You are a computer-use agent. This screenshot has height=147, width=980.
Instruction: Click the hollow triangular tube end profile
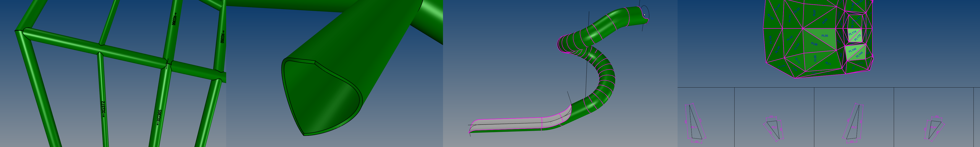click(x=321, y=97)
